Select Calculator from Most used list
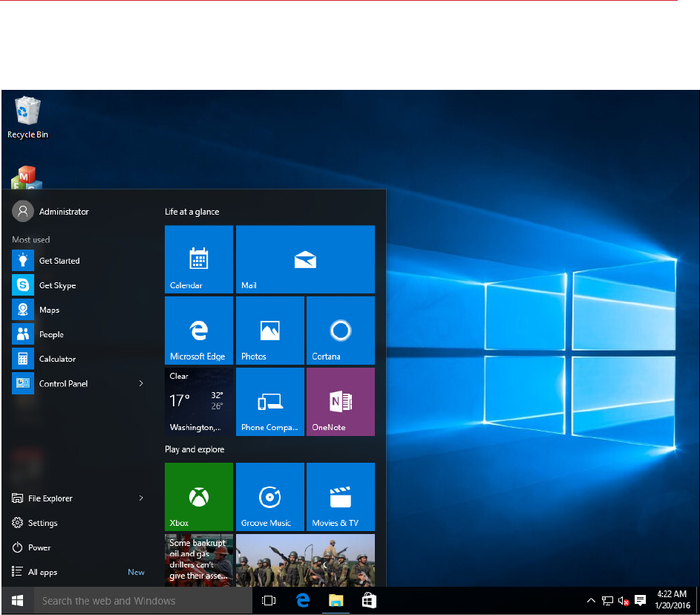This screenshot has width=700, height=615. 57,359
